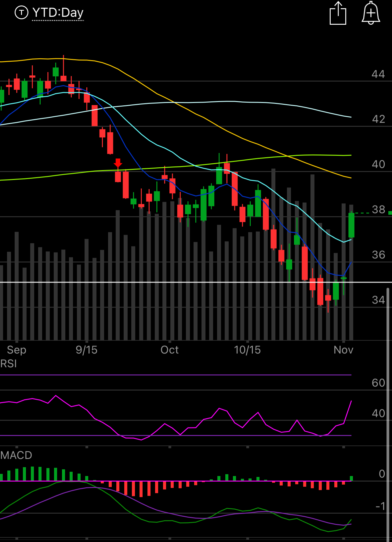
Task: Tap the RSI 60 level label
Action: coord(378,383)
